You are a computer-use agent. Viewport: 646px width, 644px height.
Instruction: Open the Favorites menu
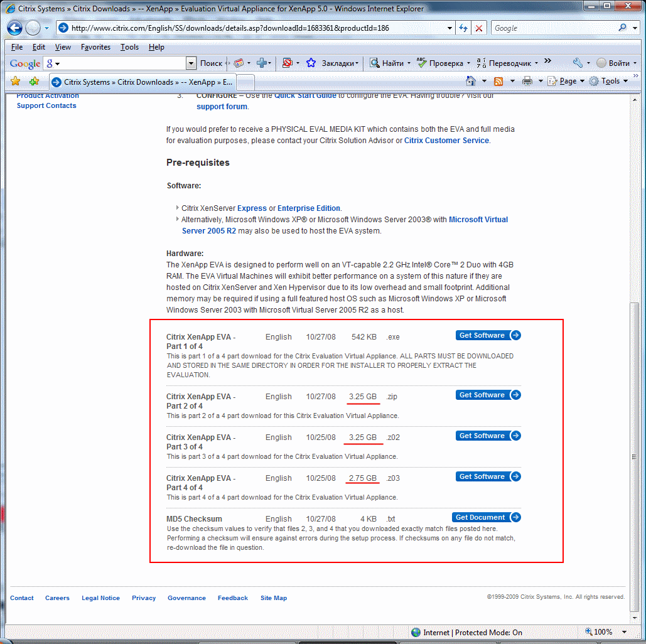pos(95,47)
